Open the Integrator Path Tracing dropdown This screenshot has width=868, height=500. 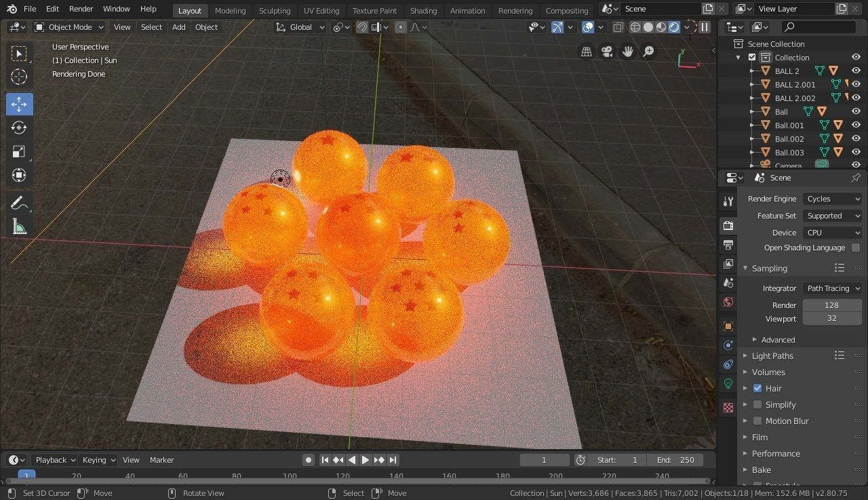tap(832, 288)
